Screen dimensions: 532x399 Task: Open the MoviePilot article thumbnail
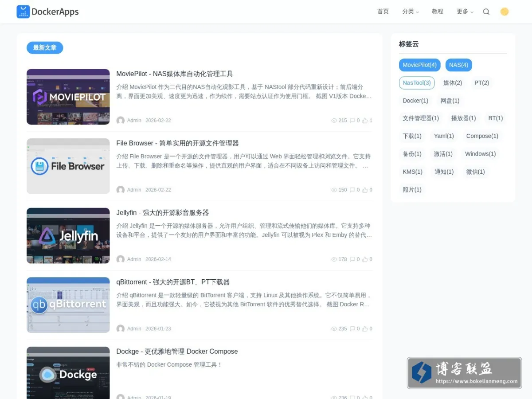(68, 97)
